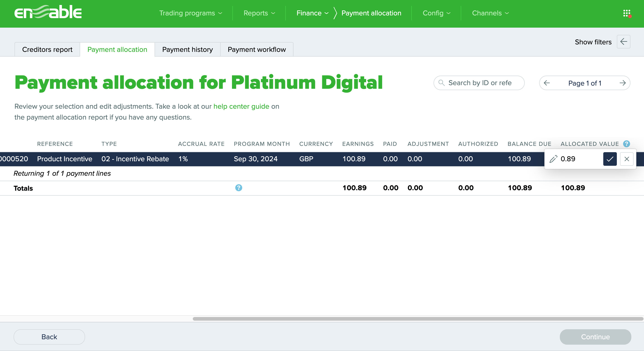644x351 pixels.
Task: Click Sep 30, 2024 program month cell
Action: pyautogui.click(x=255, y=159)
